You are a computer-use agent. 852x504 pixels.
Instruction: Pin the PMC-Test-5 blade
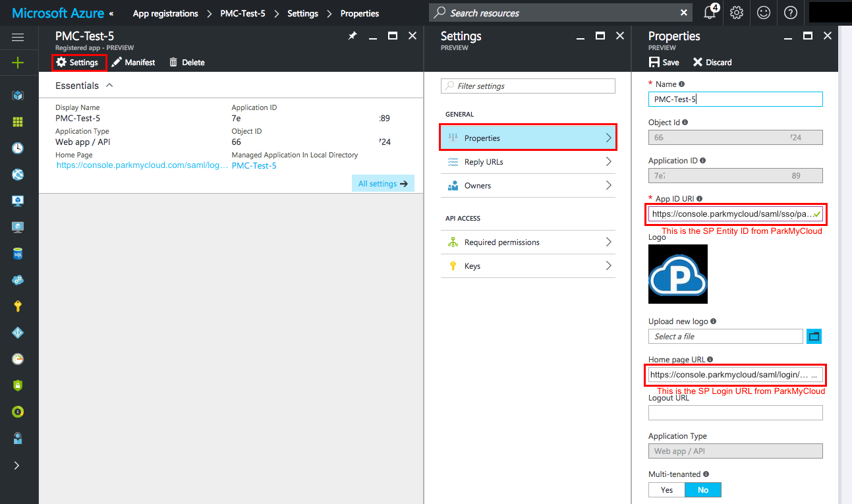(x=353, y=36)
